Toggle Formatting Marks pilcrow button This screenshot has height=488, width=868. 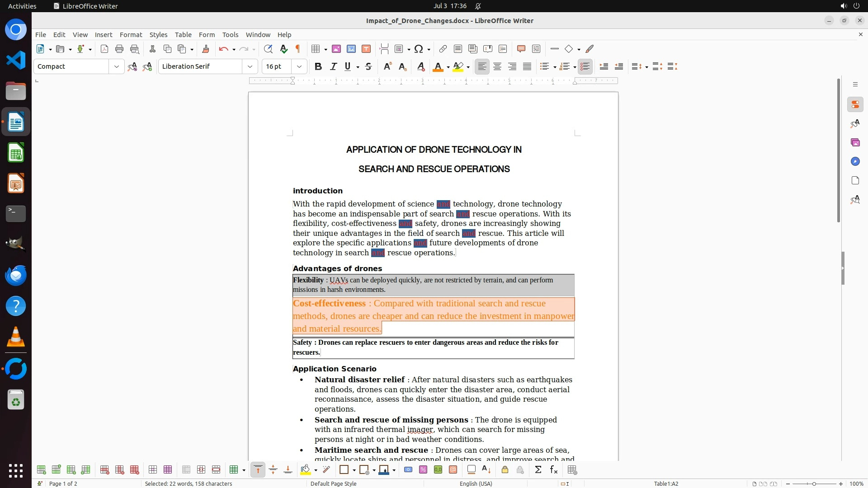click(x=298, y=49)
